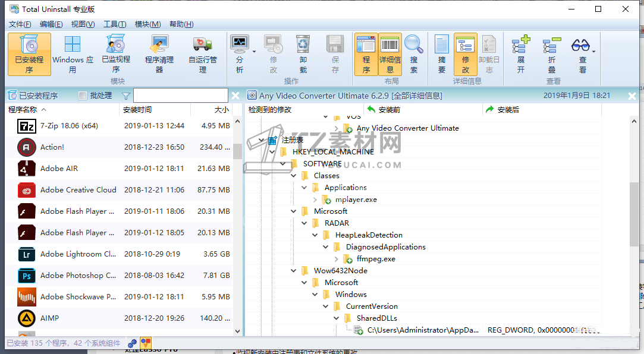Select Adobe Shockwave program entry
The width and height of the screenshot is (644, 354).
click(119, 296)
